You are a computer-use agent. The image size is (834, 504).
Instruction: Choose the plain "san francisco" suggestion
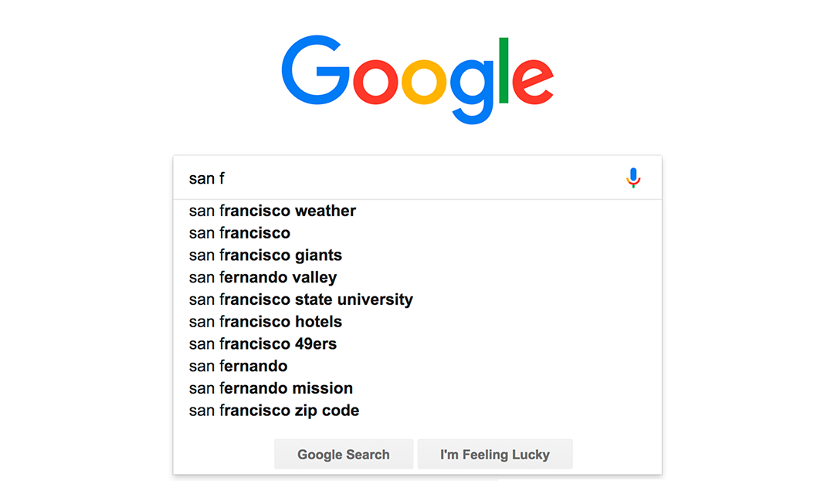[239, 233]
